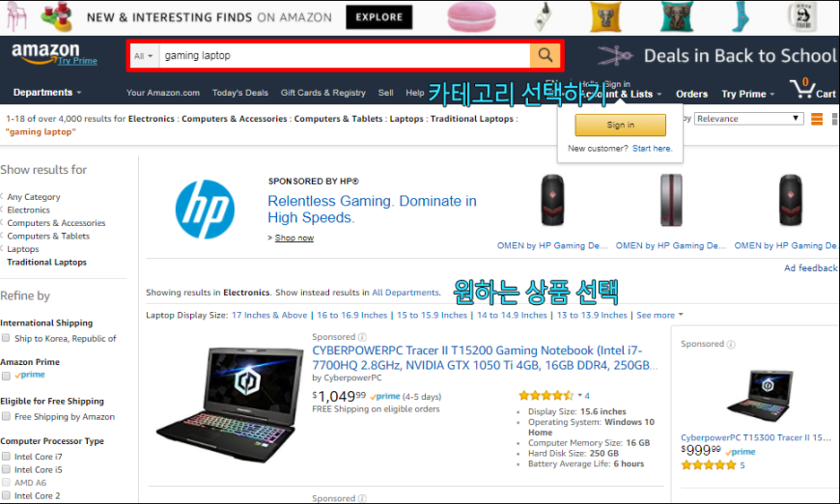Filter by 13 to 13.9 Inches

click(x=592, y=315)
